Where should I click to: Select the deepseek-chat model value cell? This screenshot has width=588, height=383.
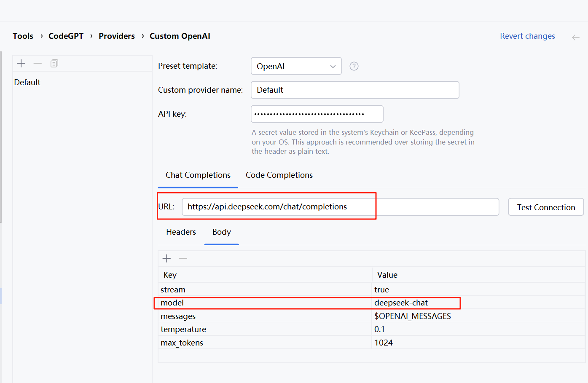[x=478, y=303]
